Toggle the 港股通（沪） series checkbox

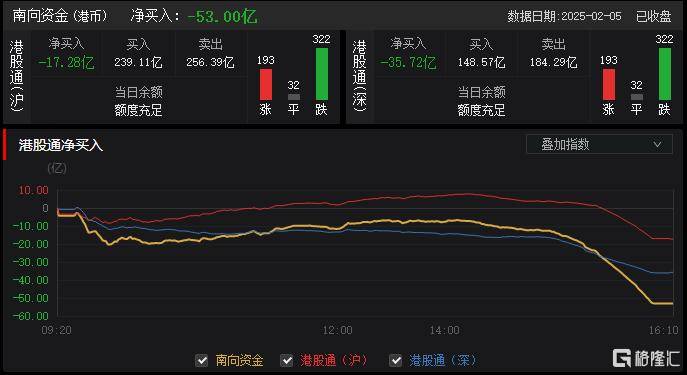click(287, 361)
